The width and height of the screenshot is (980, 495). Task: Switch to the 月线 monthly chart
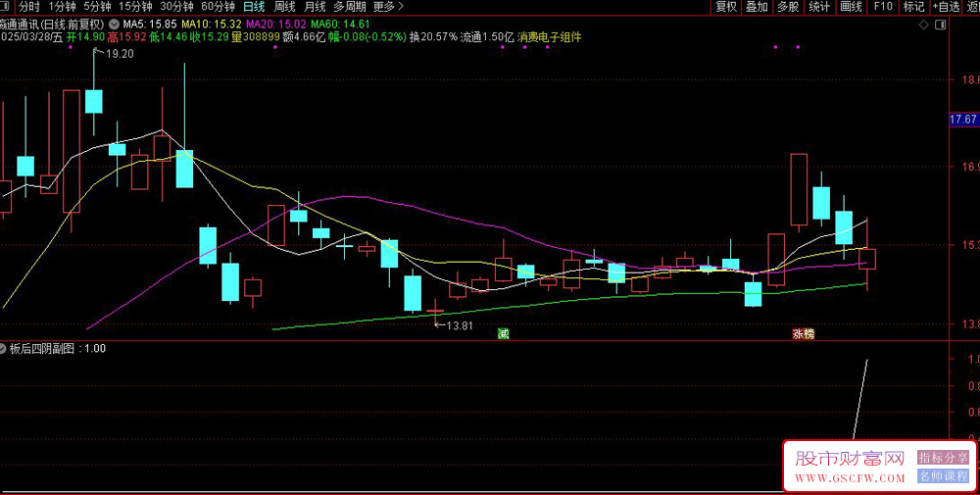coord(315,7)
